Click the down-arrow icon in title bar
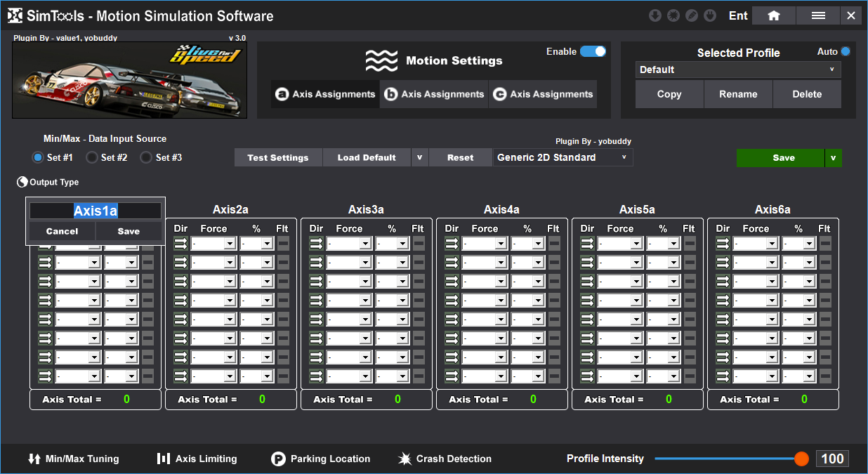The width and height of the screenshot is (868, 474). tap(655, 15)
